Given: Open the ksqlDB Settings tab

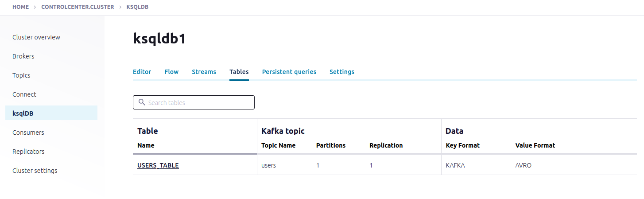Looking at the screenshot, I should tap(342, 72).
